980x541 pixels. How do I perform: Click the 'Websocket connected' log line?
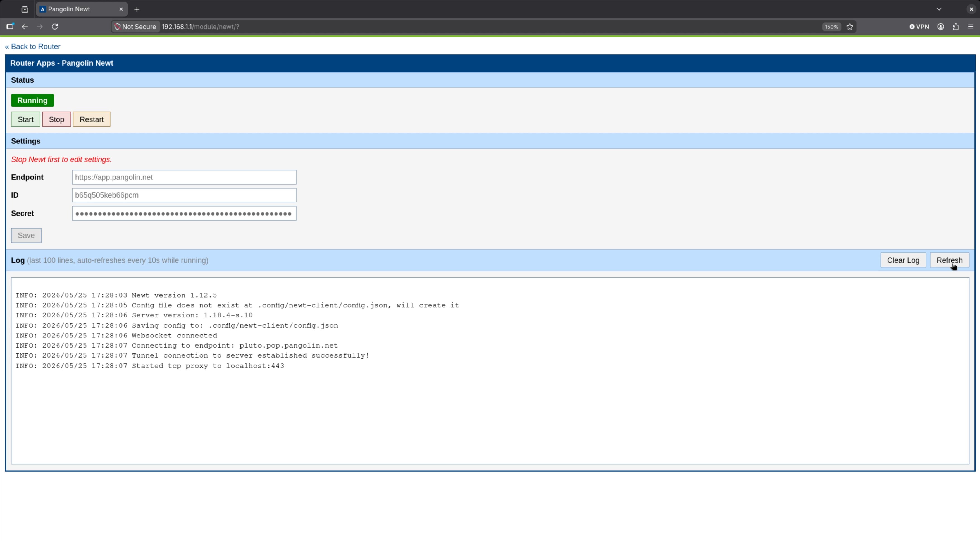[x=116, y=336]
